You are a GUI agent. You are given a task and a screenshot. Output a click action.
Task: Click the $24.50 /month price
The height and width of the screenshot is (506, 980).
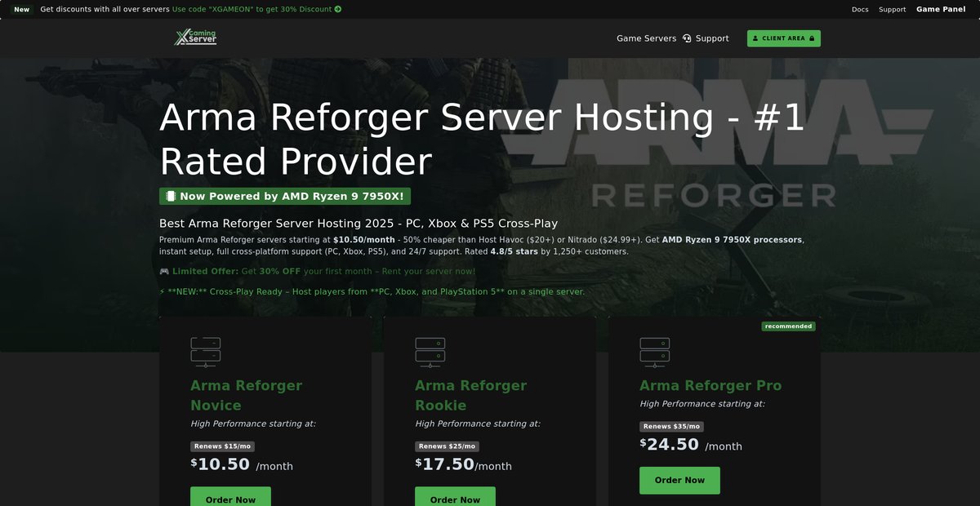pos(691,445)
